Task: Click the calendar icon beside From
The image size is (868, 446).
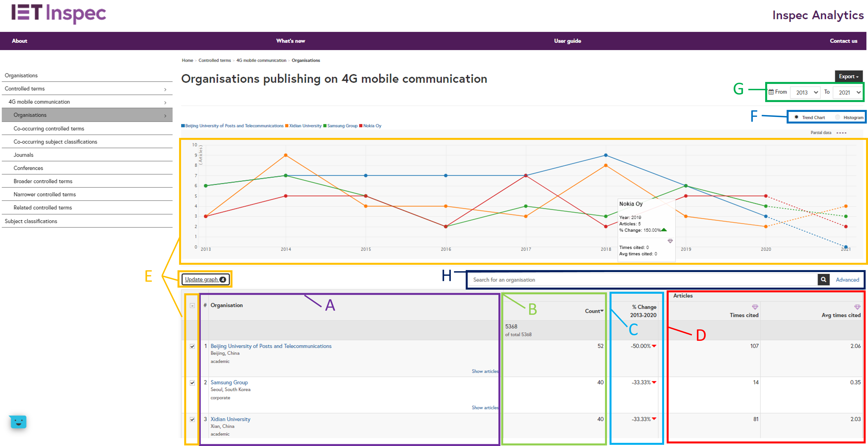Action: 771,92
